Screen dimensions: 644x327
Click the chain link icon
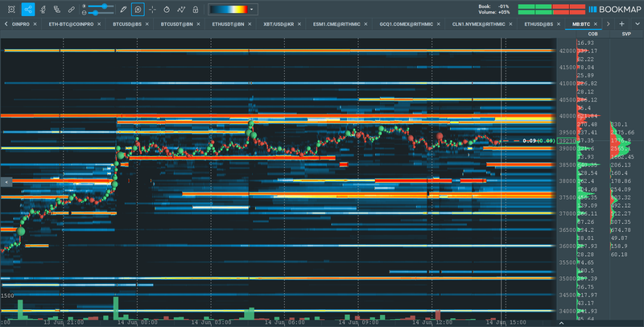click(x=71, y=9)
